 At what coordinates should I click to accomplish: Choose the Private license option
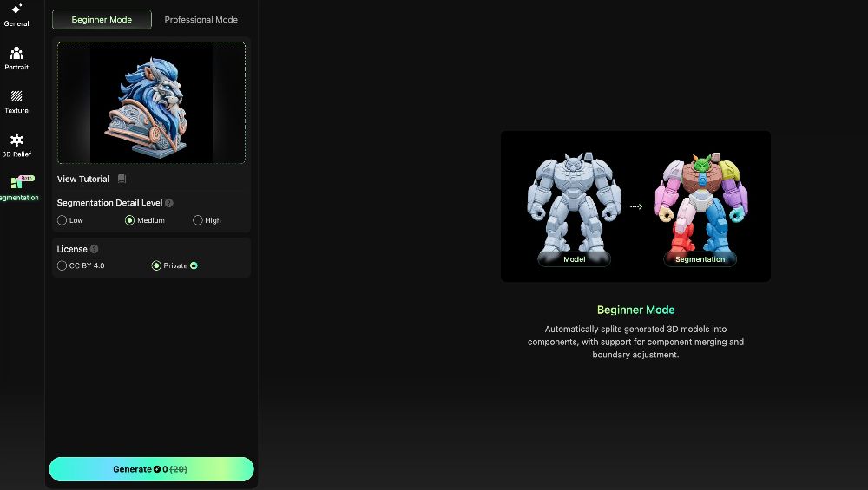coord(156,265)
